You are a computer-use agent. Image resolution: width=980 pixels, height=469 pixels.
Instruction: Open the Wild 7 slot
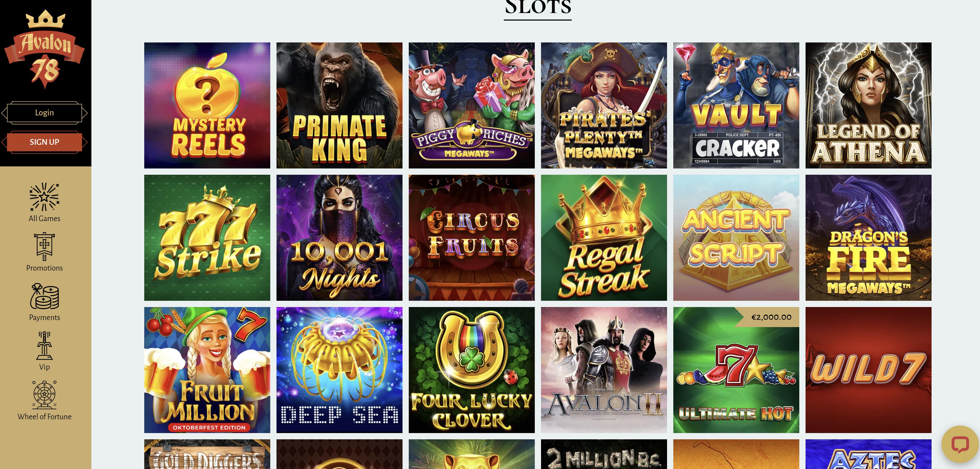[x=869, y=370]
